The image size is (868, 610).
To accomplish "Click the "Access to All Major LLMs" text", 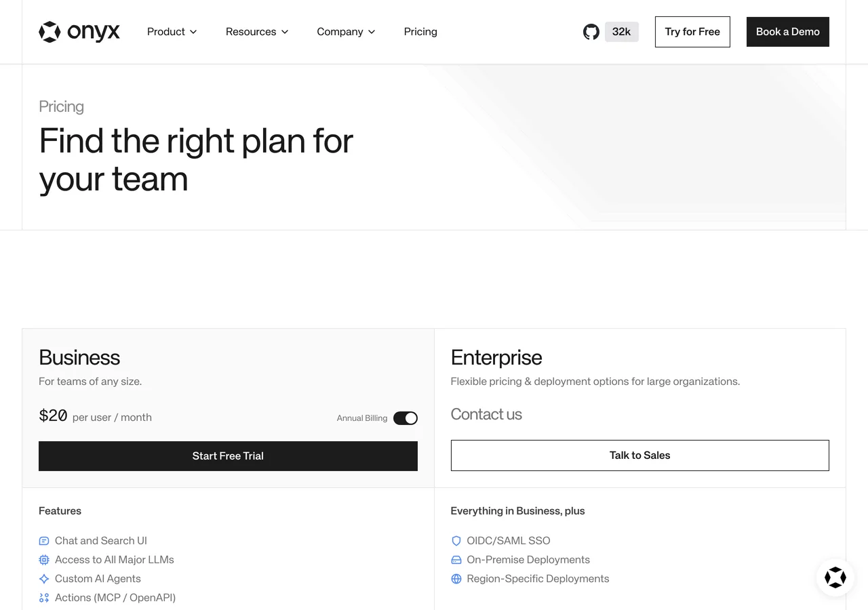I will (115, 560).
